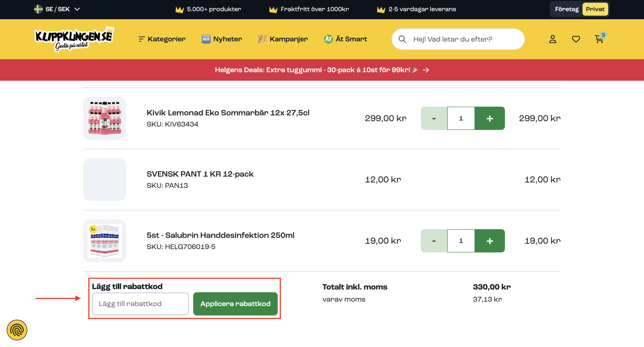Screen dimensions: 644x347
Task: Open the user account icon
Action: coord(552,39)
